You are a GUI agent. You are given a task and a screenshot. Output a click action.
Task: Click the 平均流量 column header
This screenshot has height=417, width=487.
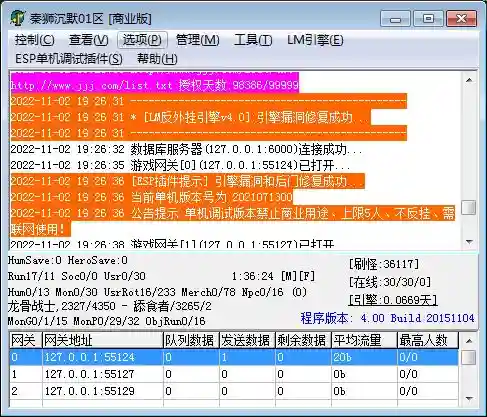[x=364, y=340]
